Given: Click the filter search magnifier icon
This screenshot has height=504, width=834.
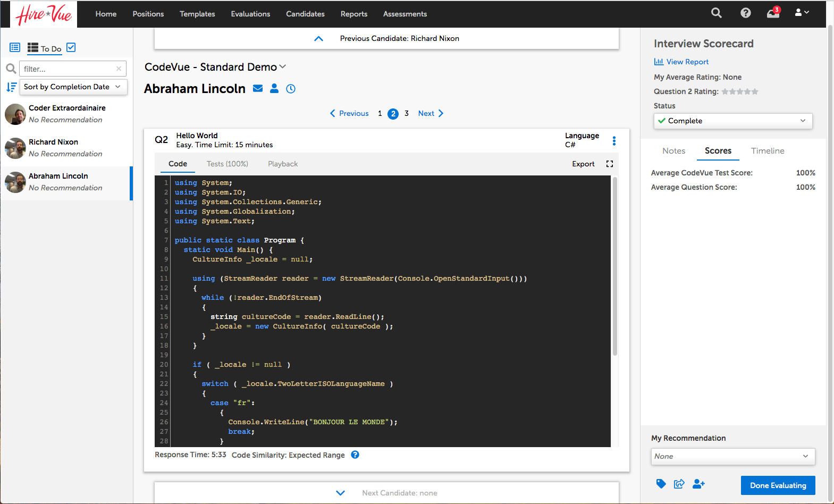Looking at the screenshot, I should click(x=11, y=69).
